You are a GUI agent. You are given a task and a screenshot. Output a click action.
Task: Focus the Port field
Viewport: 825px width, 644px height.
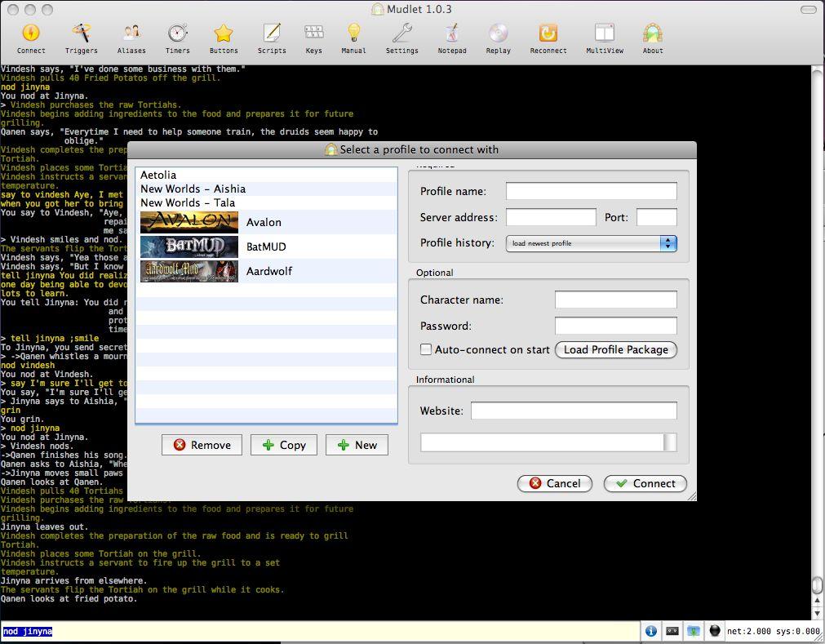(657, 217)
